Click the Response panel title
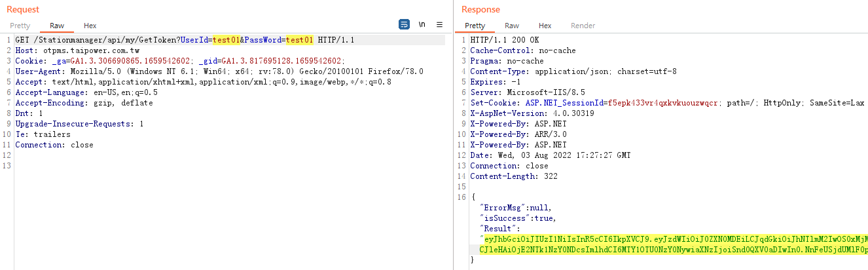868x270 pixels. coord(480,9)
